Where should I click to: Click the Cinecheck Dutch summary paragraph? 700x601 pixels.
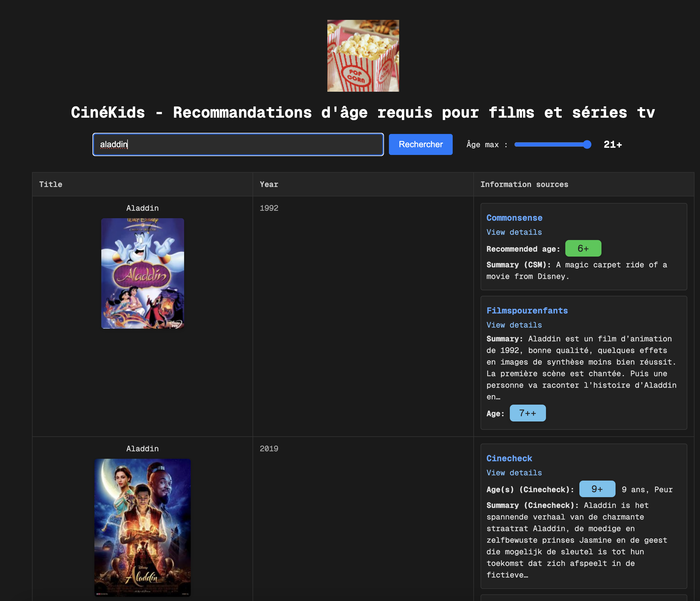coord(577,540)
